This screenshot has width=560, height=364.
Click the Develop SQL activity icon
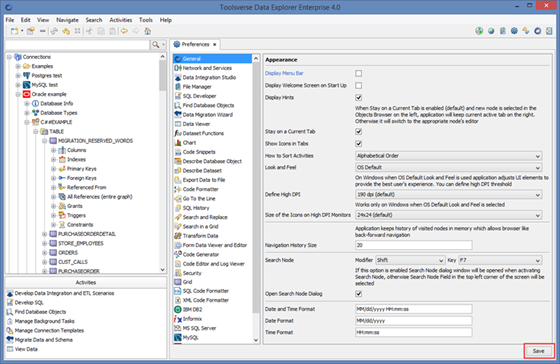coord(10,303)
